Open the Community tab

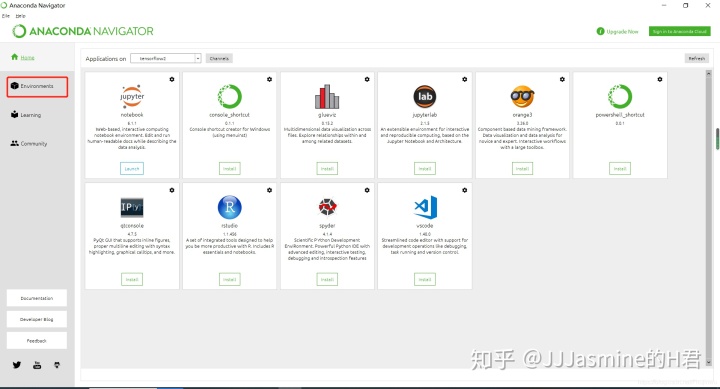[28, 143]
